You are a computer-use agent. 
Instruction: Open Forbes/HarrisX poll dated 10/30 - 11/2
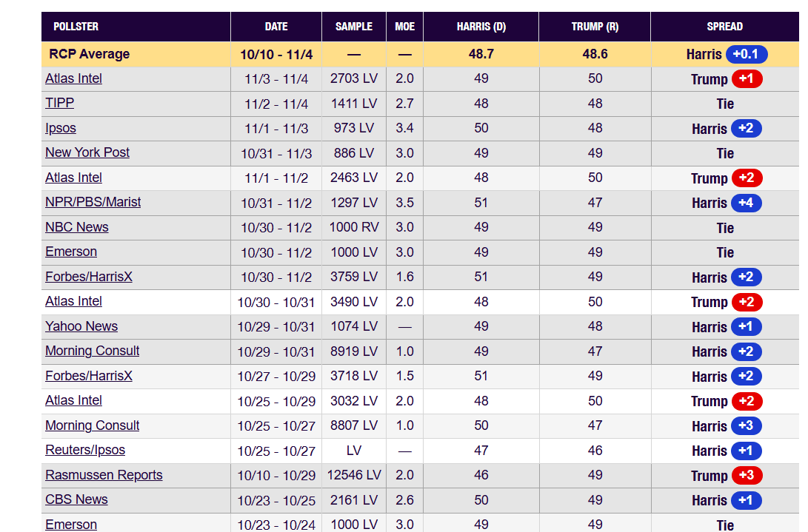point(89,277)
